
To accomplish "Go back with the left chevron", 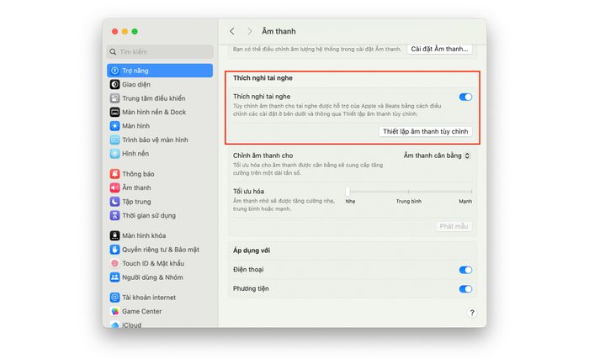I will pos(232,31).
